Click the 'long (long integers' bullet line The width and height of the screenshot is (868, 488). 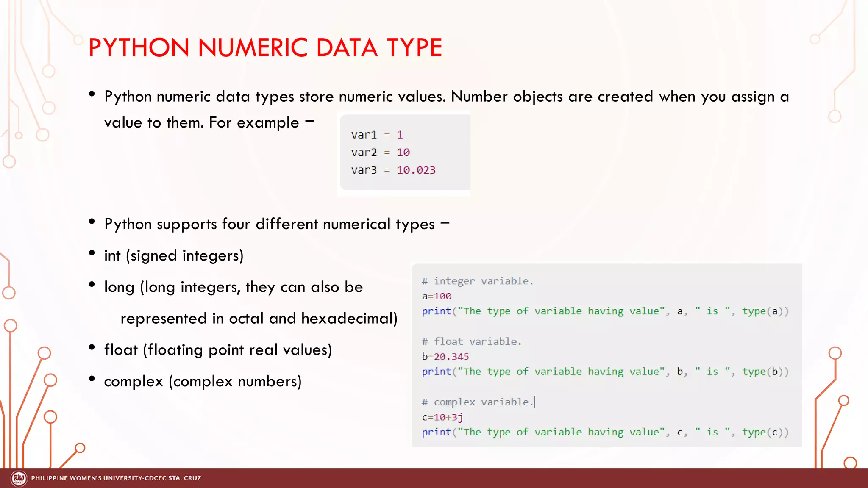coord(234,287)
